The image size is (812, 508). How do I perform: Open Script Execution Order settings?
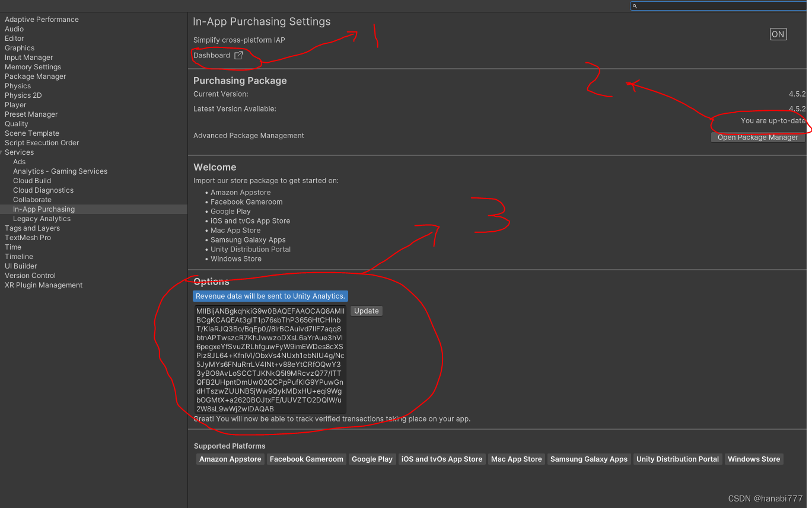[42, 143]
